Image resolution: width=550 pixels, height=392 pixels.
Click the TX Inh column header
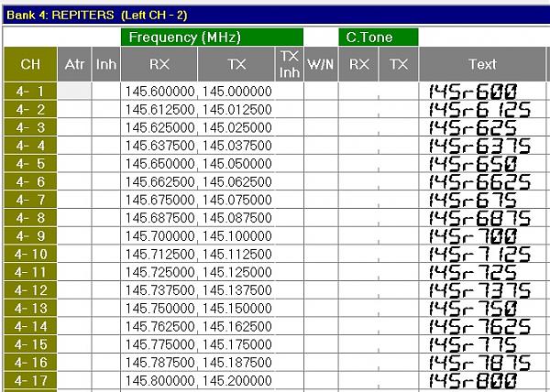pyautogui.click(x=290, y=64)
